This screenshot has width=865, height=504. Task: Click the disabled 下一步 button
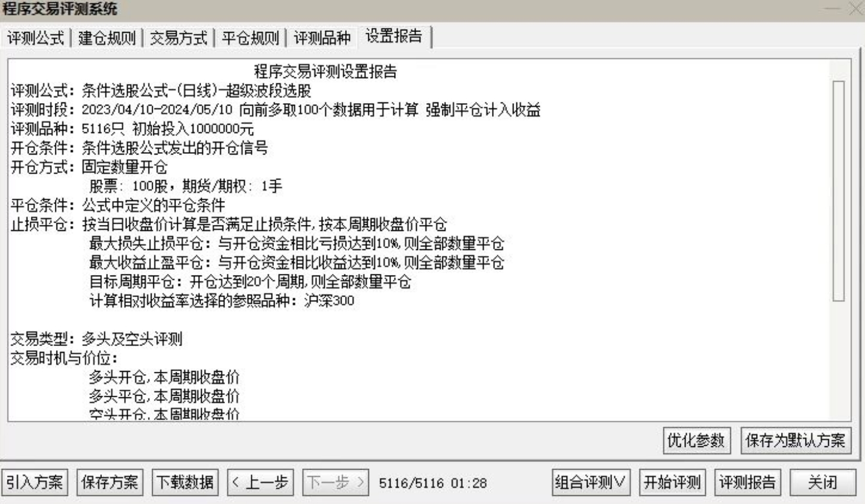(335, 482)
